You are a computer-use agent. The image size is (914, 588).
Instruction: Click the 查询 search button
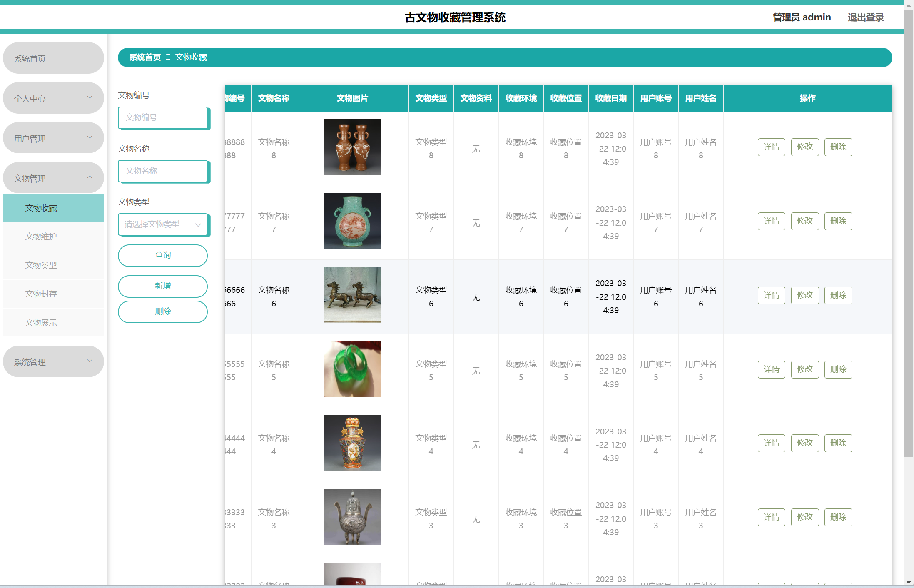click(163, 255)
